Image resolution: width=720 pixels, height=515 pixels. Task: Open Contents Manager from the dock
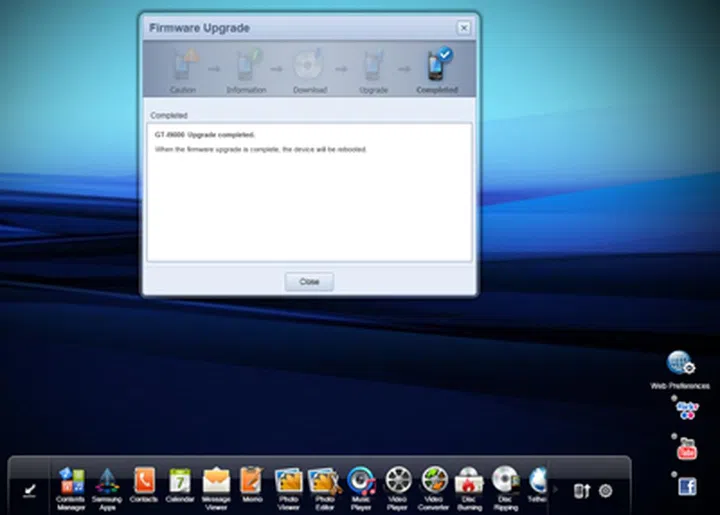click(71, 481)
